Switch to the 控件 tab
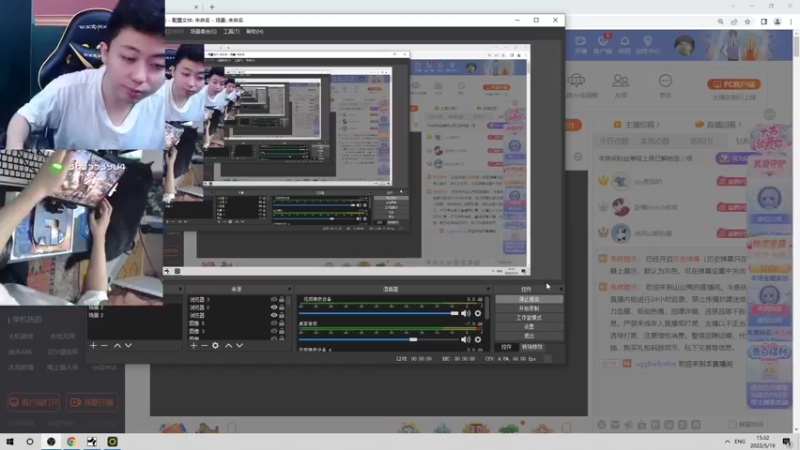Screen dimensions: 800x450 pyautogui.click(x=506, y=347)
